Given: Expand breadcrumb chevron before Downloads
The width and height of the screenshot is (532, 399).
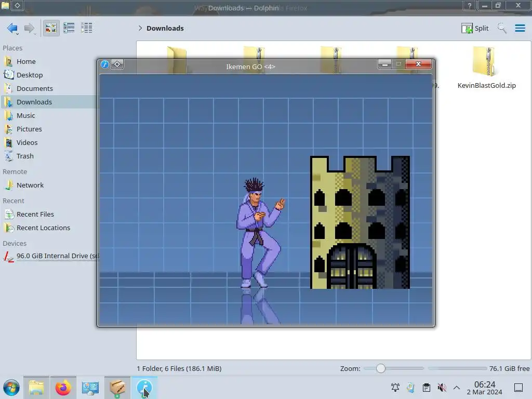Looking at the screenshot, I should coord(140,28).
